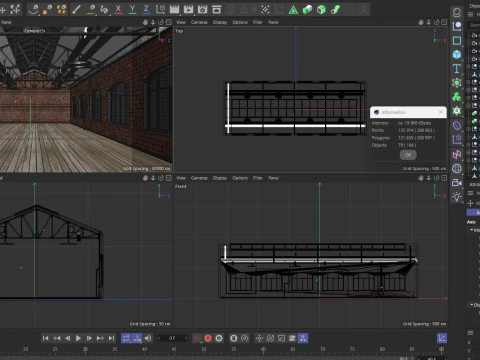Click the globe Environment icon

pyautogui.click(x=457, y=168)
